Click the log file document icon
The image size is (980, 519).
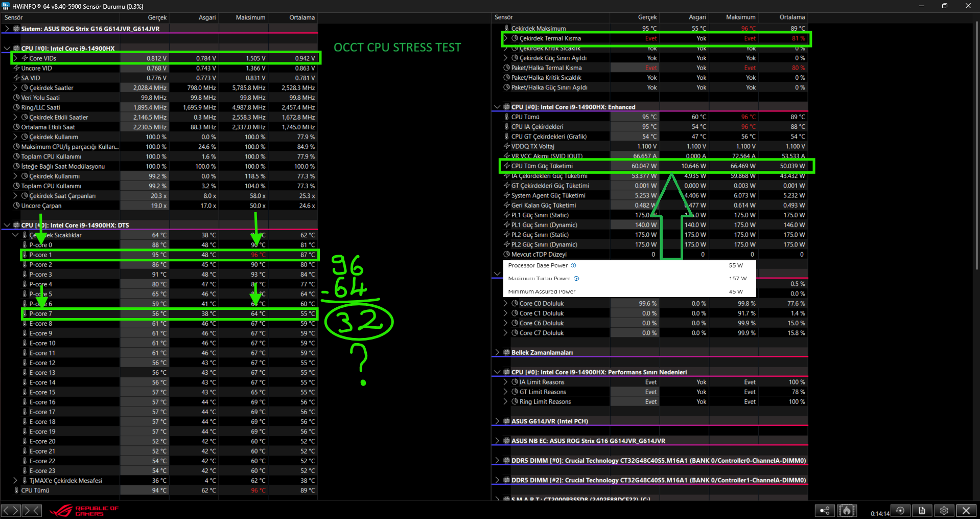click(922, 510)
